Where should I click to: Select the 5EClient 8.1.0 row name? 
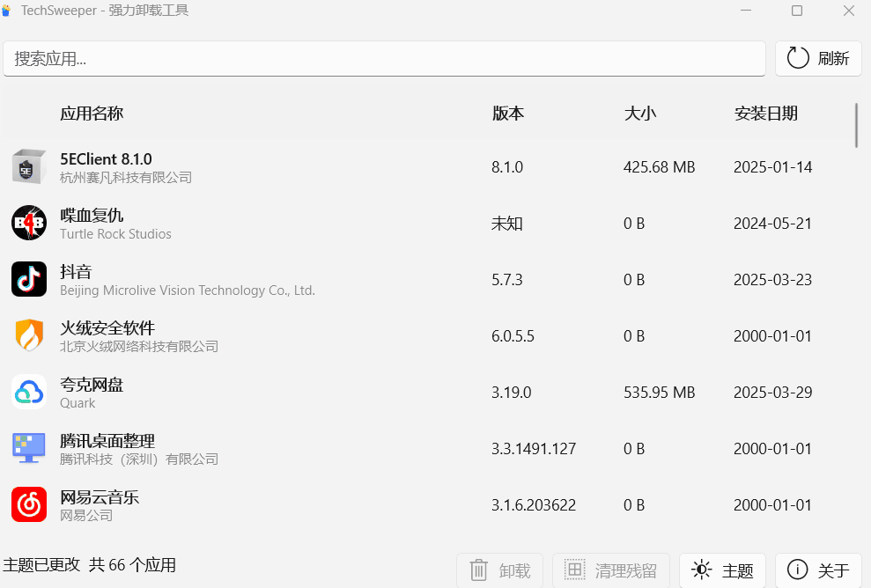pyautogui.click(x=106, y=158)
